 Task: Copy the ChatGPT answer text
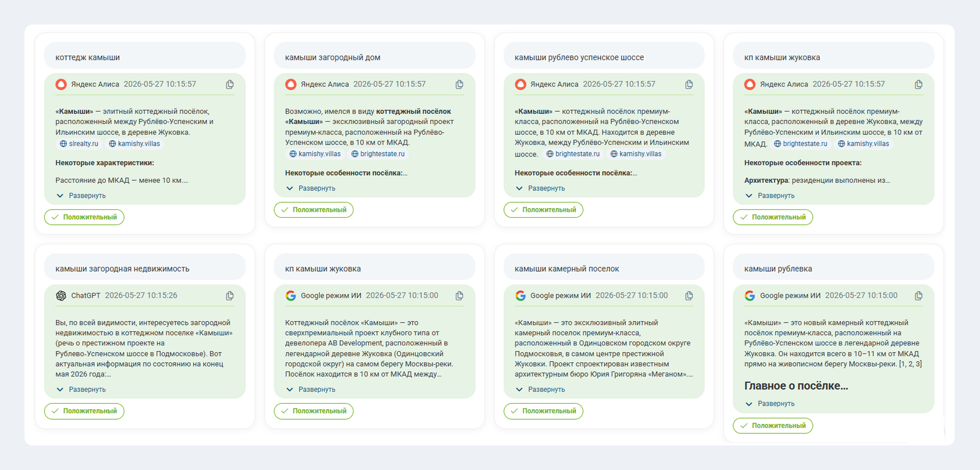click(230, 295)
